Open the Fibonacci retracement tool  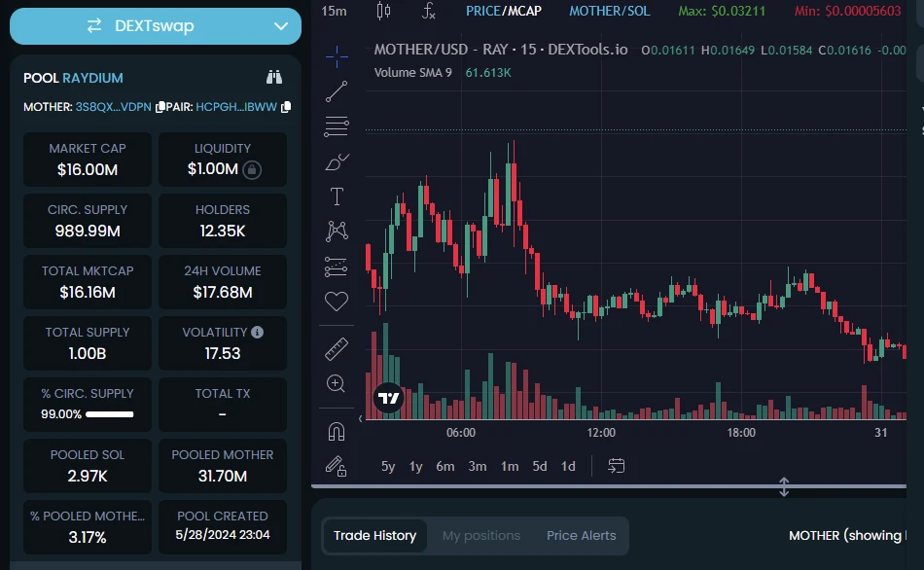click(x=337, y=126)
